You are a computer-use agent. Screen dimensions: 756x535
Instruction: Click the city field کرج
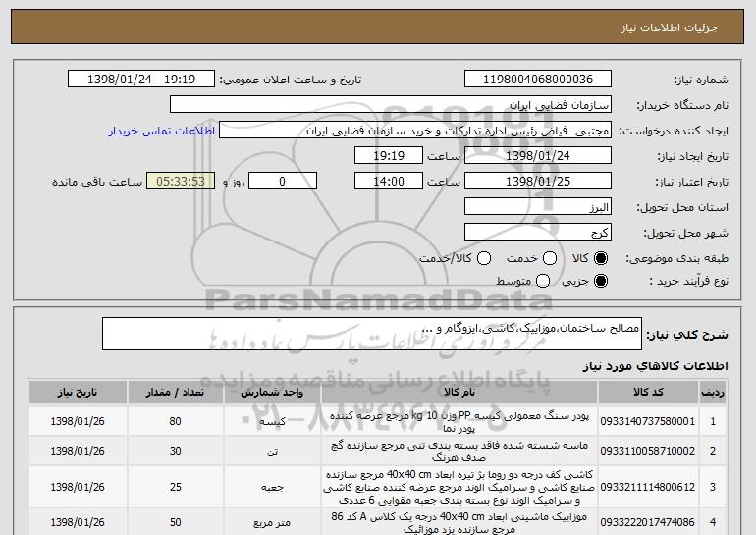point(538,233)
